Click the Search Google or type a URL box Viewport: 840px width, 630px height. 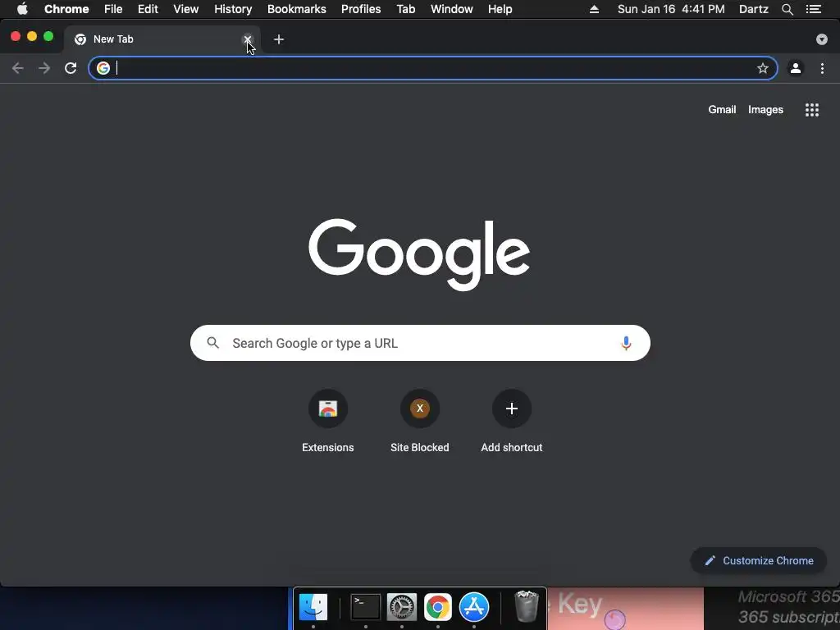[x=420, y=343]
